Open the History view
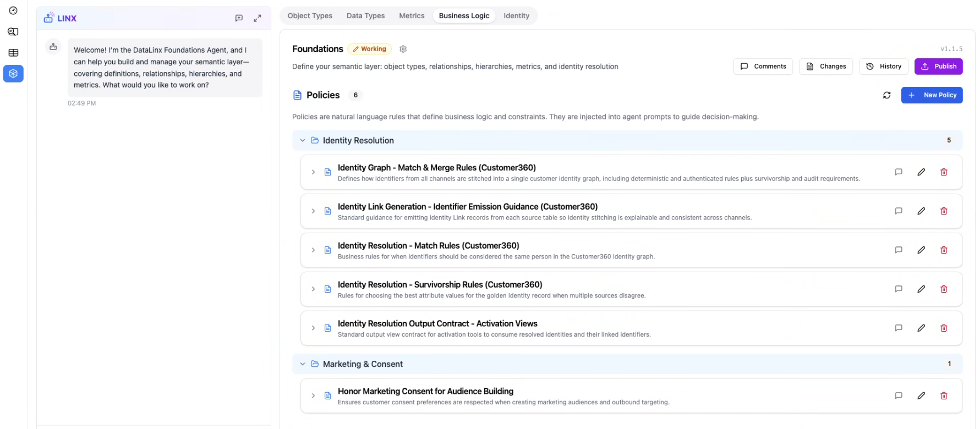Image resolution: width=980 pixels, height=429 pixels. (x=883, y=67)
